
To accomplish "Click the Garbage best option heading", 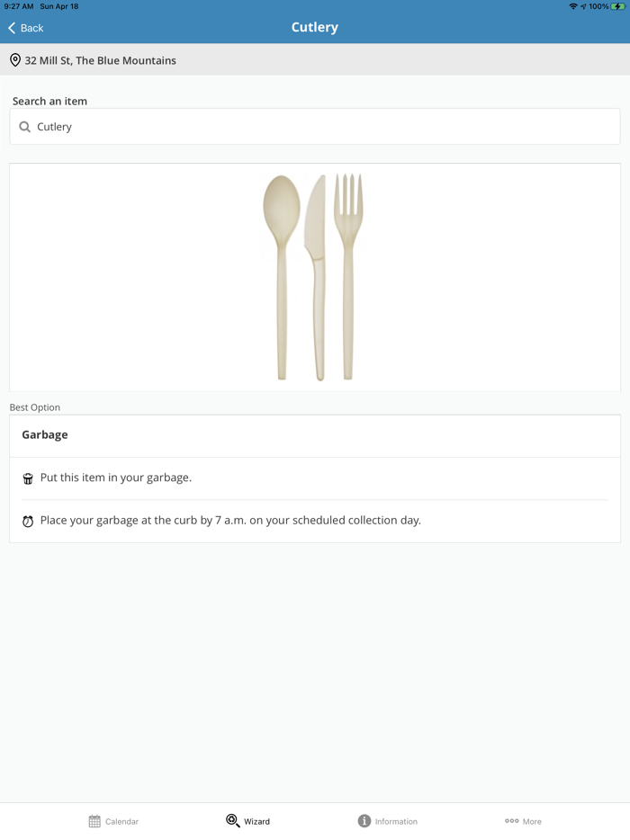I will click(45, 434).
